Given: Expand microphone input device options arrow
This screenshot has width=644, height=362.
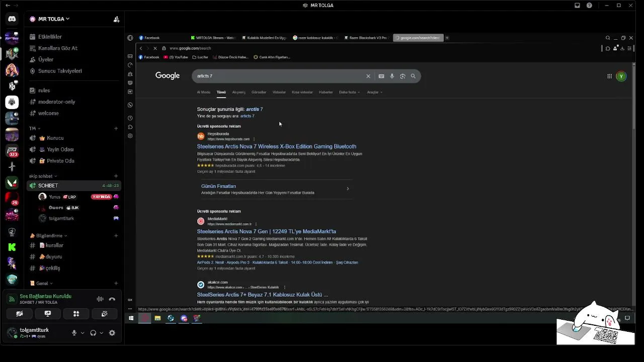Looking at the screenshot, I should point(82,333).
